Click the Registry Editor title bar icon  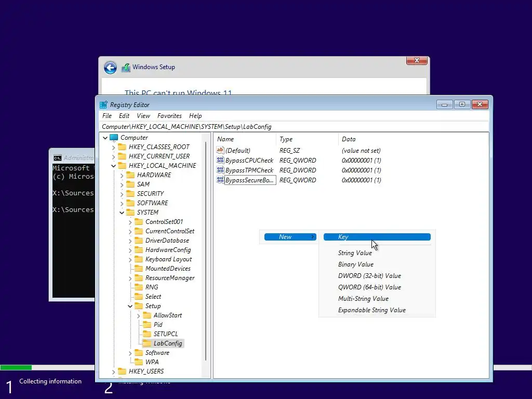(x=103, y=105)
